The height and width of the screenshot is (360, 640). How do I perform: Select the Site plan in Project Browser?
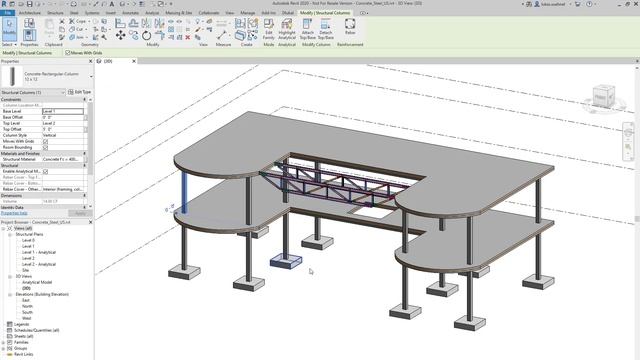pyautogui.click(x=25, y=271)
